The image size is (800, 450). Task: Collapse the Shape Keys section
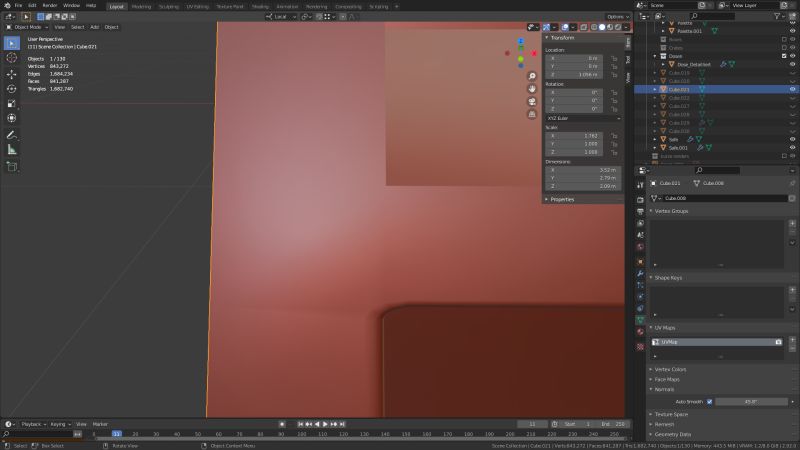tap(668, 278)
